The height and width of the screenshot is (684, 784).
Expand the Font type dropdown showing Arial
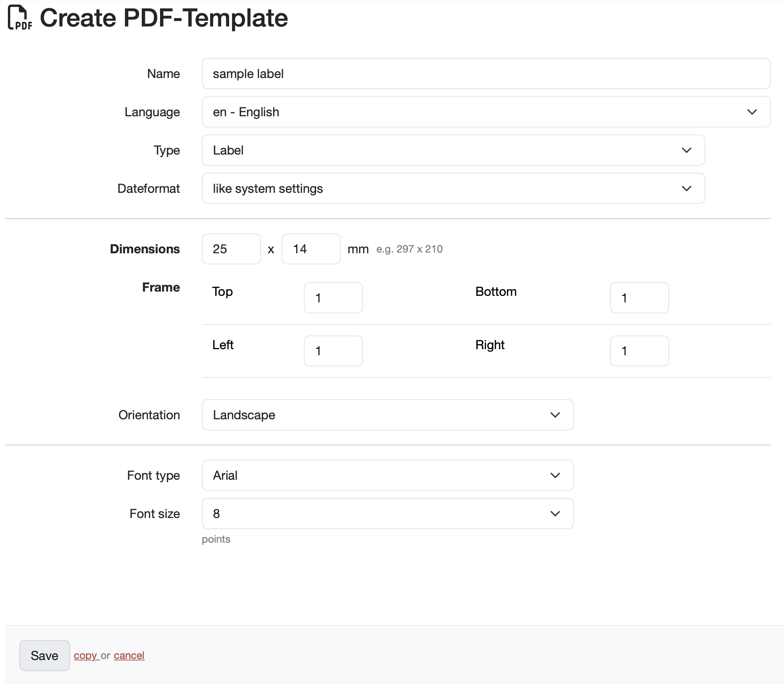[x=387, y=475]
